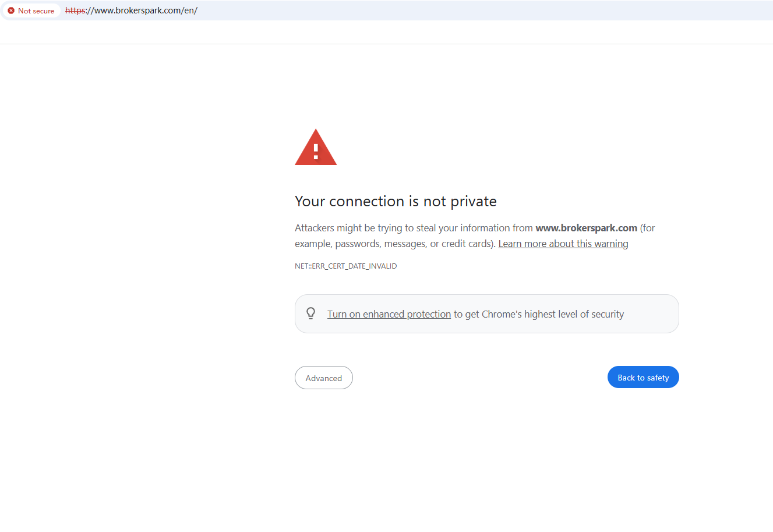Click empty space in the address bar

click(466, 10)
